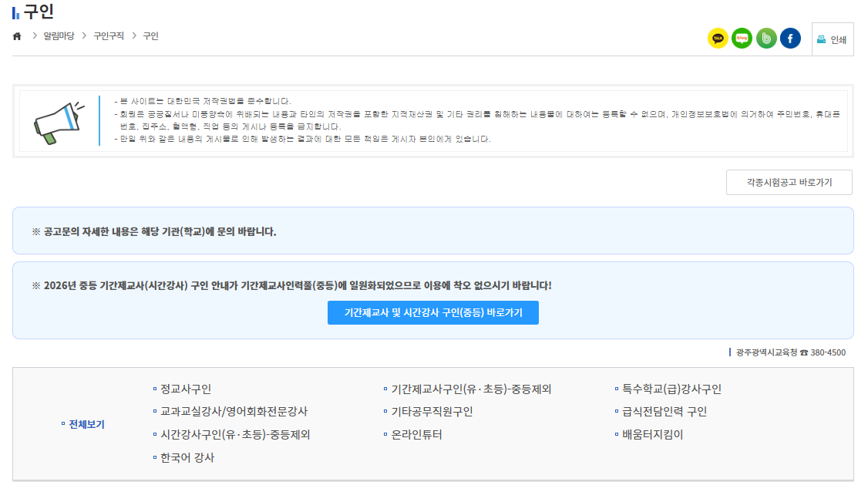868x492 pixels.
Task: Click 기간제교사 및 시간강사 구인(중등) 바로가기 button
Action: pos(432,312)
